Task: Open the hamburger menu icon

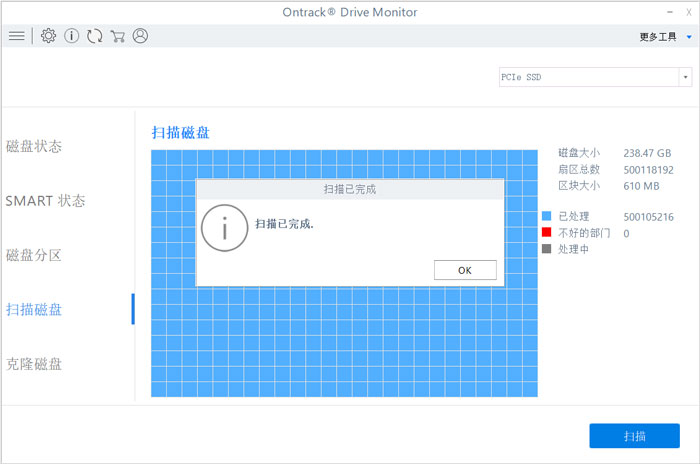Action: 16,36
